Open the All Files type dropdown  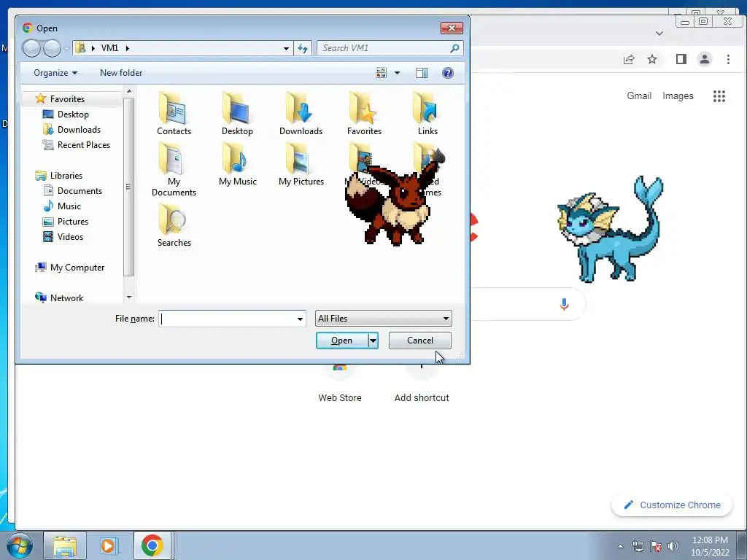tap(384, 319)
